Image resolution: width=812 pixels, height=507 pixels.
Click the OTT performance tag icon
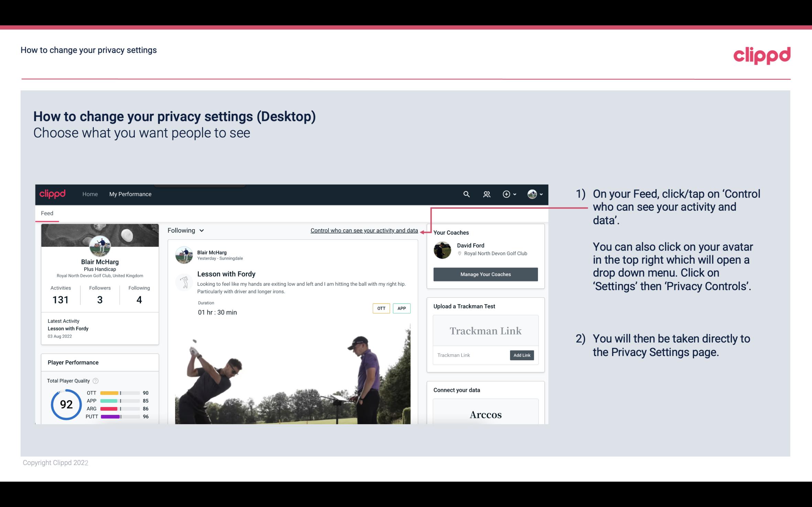pyautogui.click(x=381, y=308)
